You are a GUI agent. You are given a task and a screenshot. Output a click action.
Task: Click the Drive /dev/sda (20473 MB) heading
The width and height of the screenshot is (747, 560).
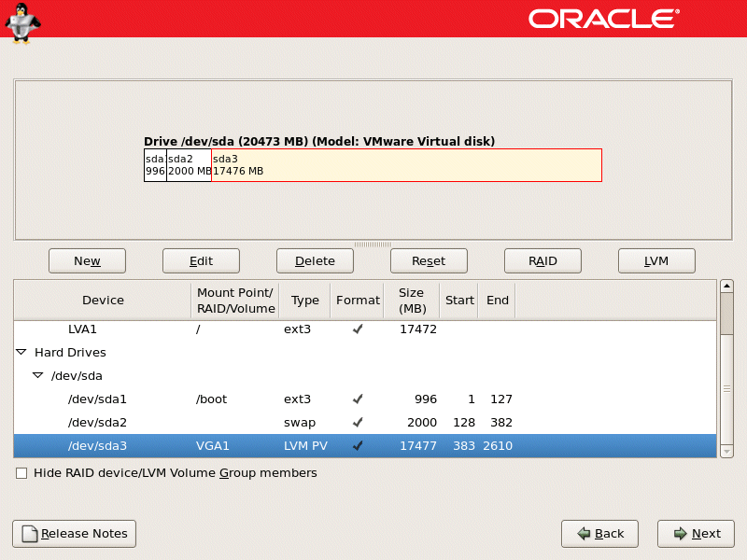click(319, 142)
